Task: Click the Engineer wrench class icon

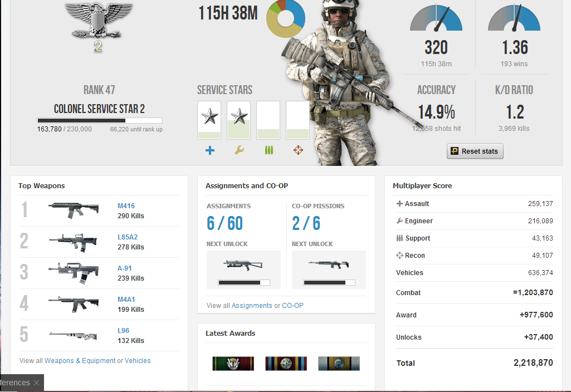Action: point(239,150)
